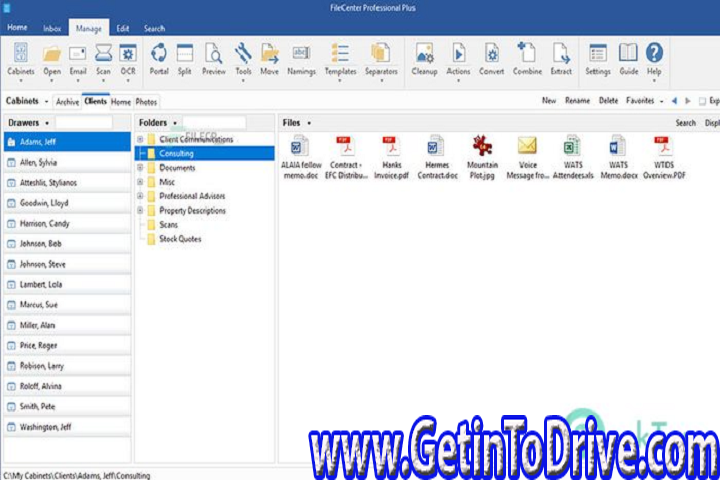
Task: Select the Combine files tool
Action: point(527,60)
